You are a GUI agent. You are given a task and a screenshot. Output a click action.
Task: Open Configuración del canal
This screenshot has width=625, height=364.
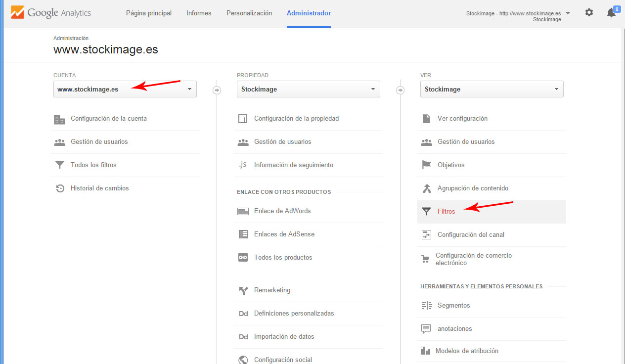pos(471,235)
